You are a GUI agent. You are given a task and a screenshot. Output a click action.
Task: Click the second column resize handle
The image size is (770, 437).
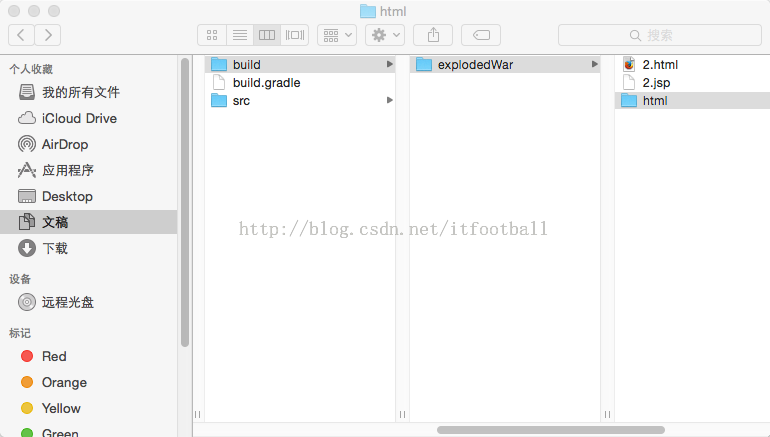[x=402, y=414]
